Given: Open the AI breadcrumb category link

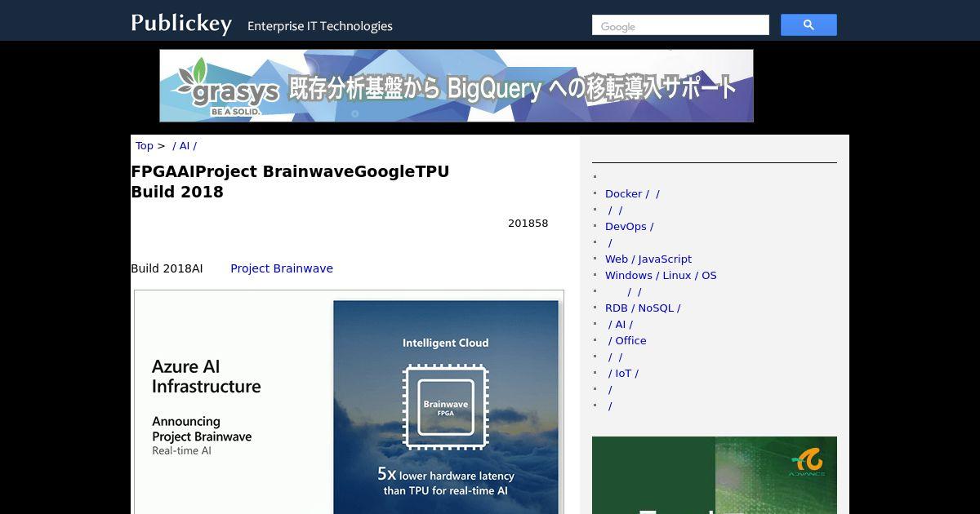Looking at the screenshot, I should pos(185,146).
